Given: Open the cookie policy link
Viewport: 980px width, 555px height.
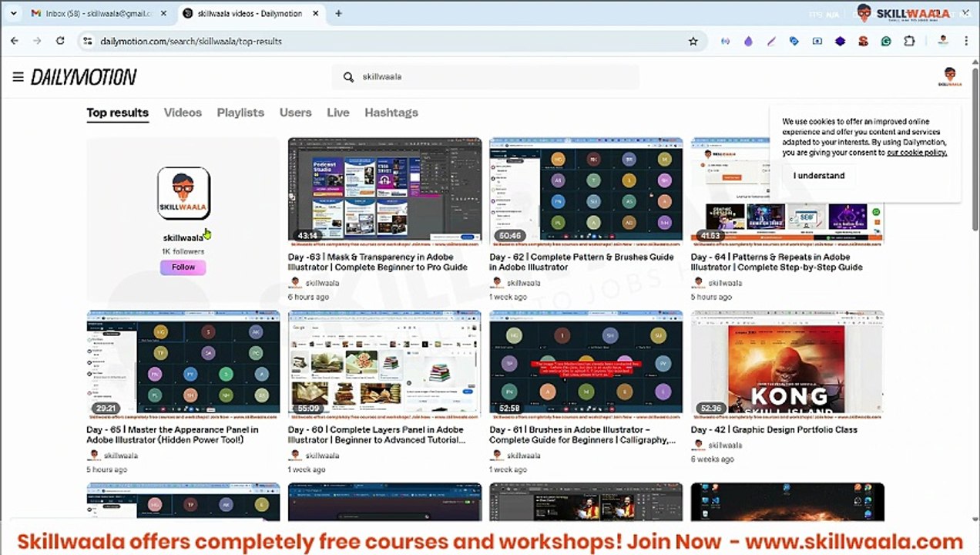Looking at the screenshot, I should (x=916, y=153).
